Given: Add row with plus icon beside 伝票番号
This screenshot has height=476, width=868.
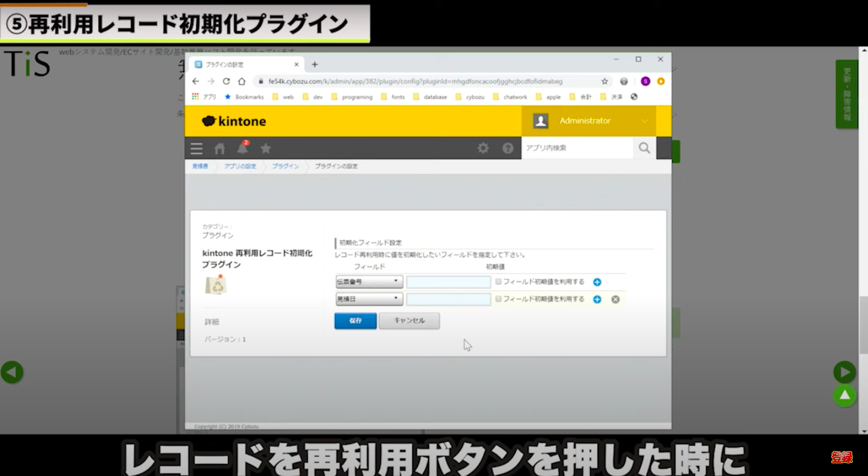Looking at the screenshot, I should [597, 282].
